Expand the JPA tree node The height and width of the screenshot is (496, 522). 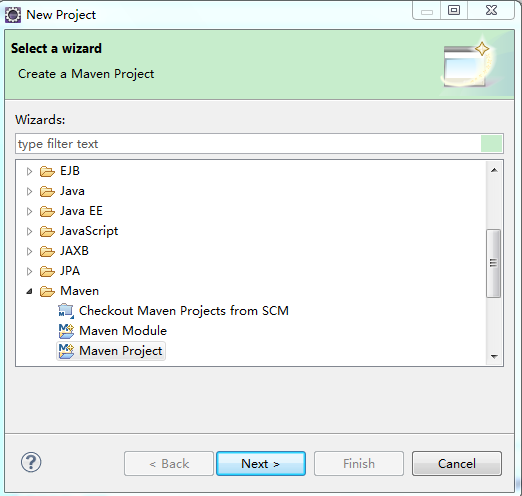point(29,271)
